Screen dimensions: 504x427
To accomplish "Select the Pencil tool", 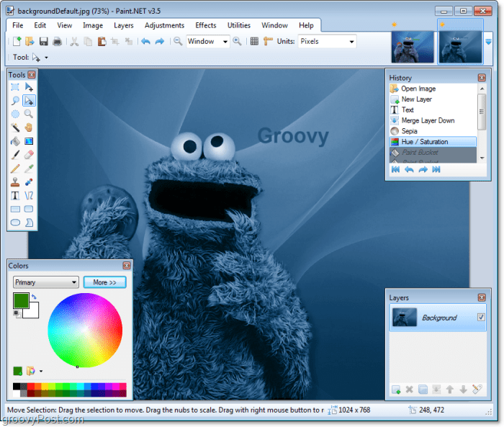I will point(15,168).
